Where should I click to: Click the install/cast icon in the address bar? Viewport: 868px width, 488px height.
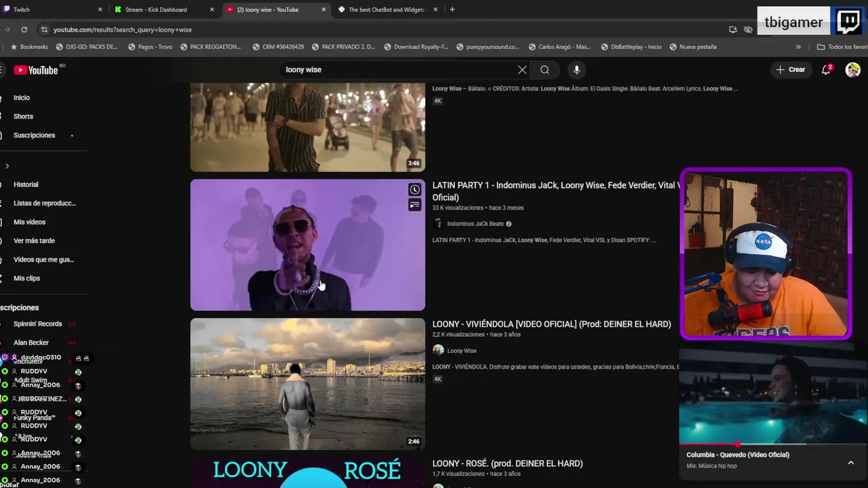point(733,30)
